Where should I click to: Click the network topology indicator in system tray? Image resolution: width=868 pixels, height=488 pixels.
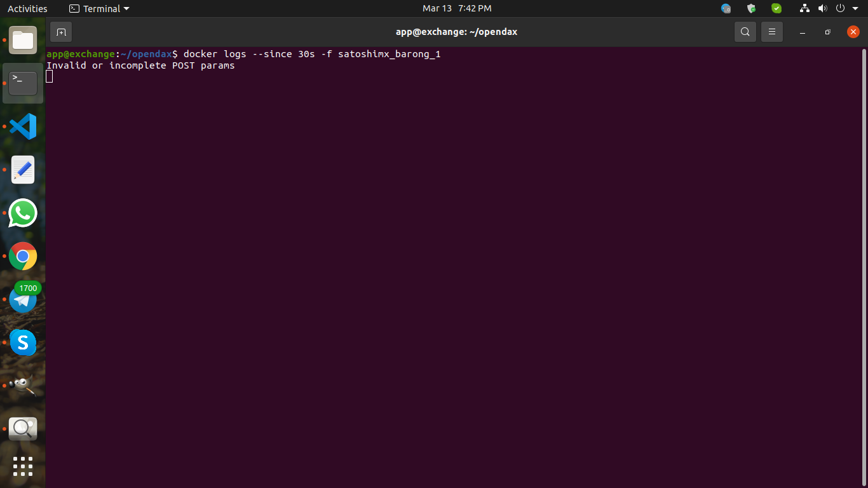pos(804,8)
